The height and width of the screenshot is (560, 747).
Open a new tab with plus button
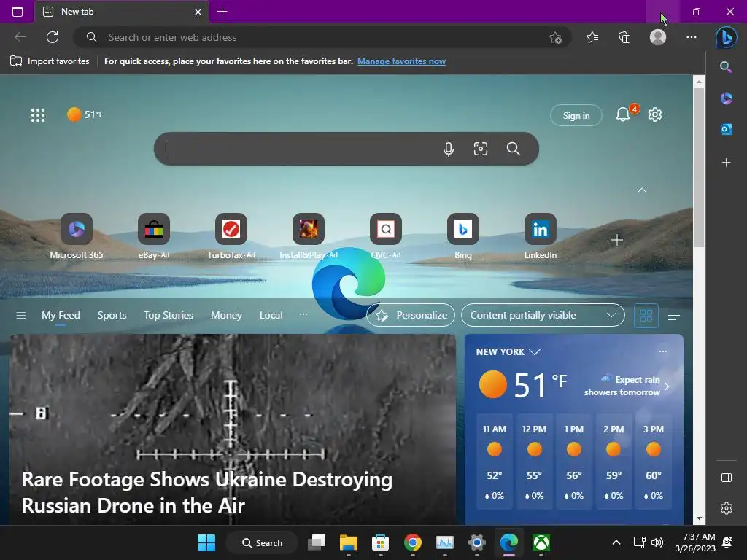pyautogui.click(x=222, y=12)
